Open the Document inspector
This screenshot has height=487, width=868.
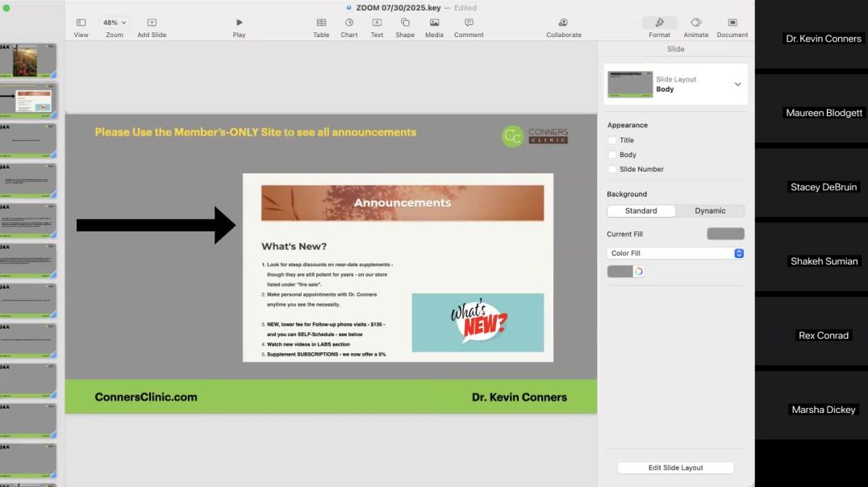[x=732, y=27]
